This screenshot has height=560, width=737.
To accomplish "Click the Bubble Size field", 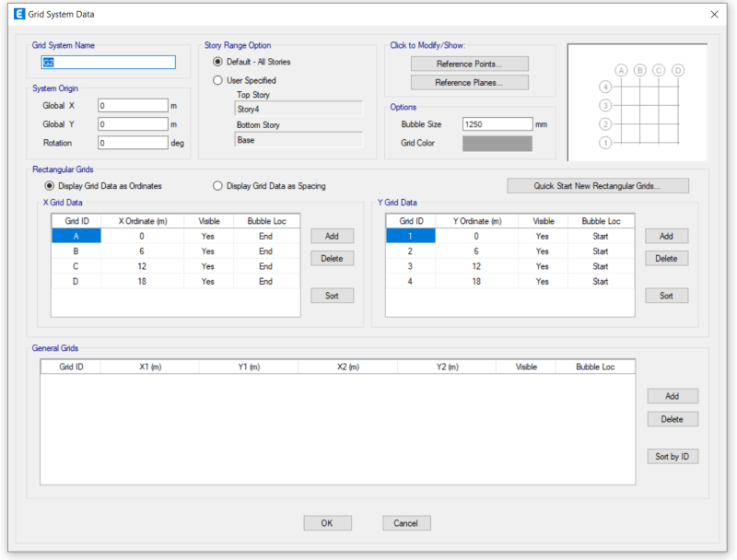I will click(497, 124).
